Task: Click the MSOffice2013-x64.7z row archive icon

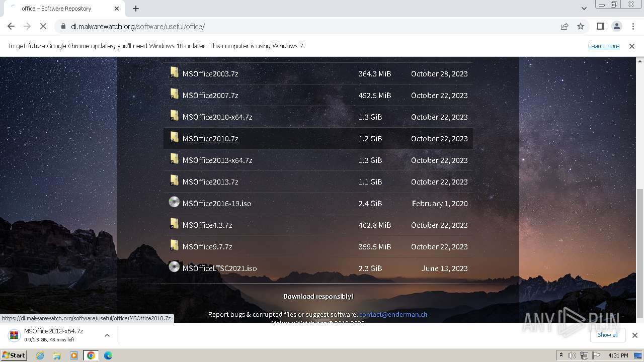Action: point(174,159)
